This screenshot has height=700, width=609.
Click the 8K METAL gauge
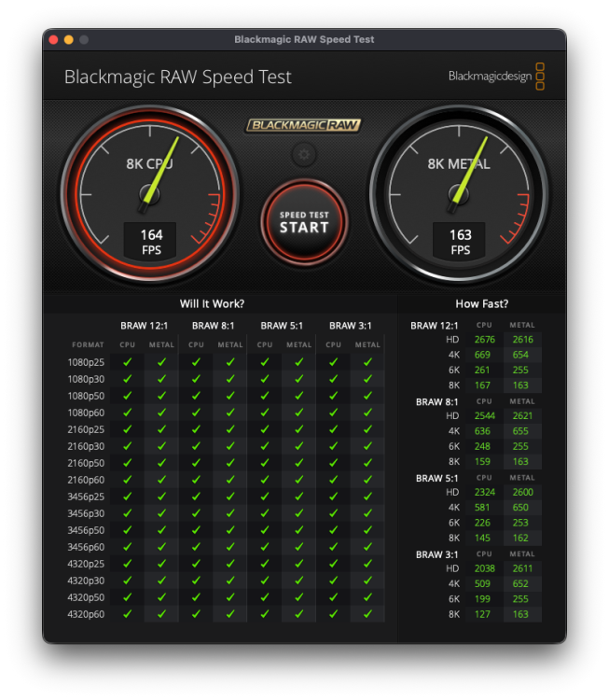pyautogui.click(x=459, y=194)
